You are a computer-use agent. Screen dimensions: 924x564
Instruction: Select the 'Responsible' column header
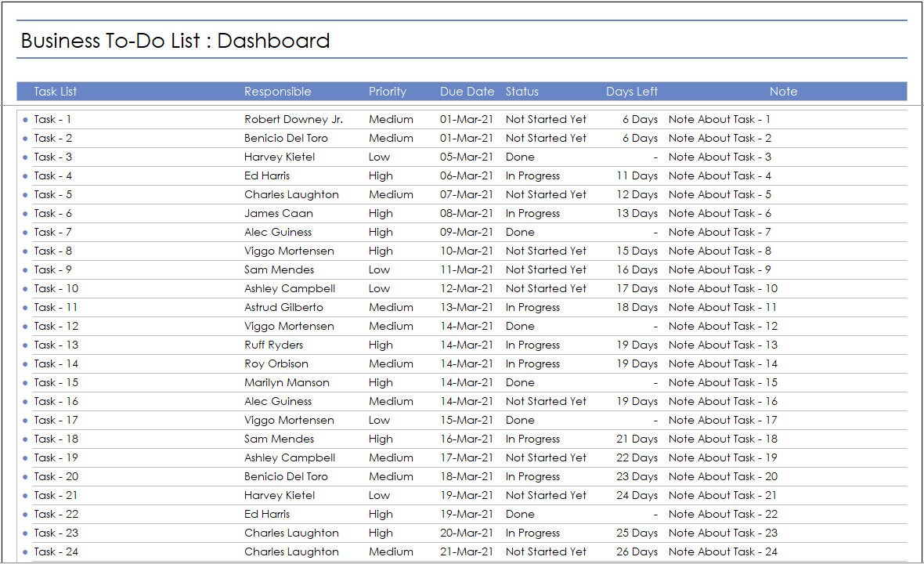pyautogui.click(x=277, y=92)
